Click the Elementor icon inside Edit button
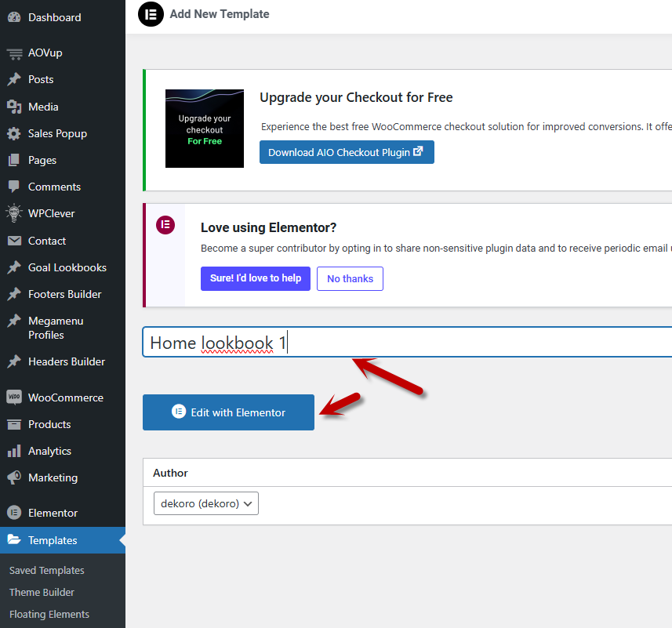The height and width of the screenshot is (628, 672). point(179,412)
